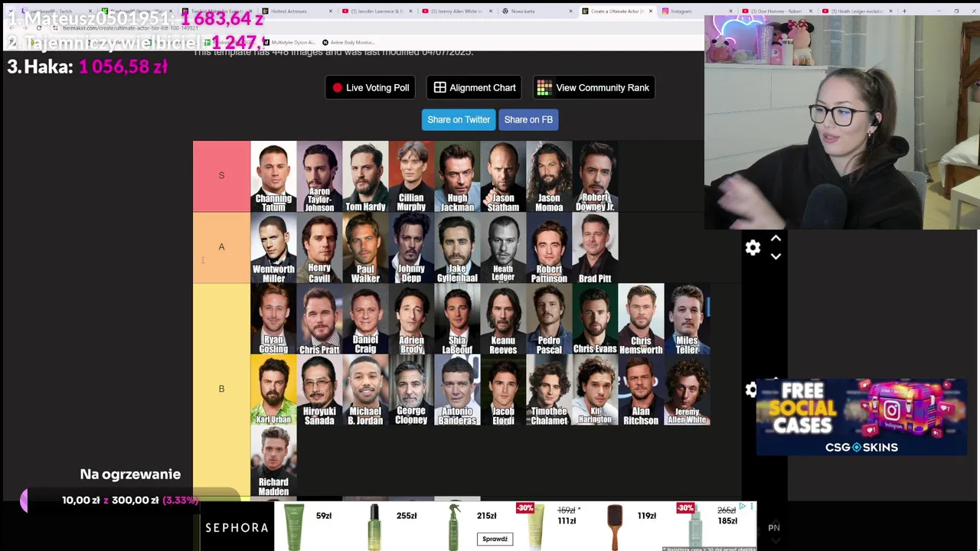
Task: Select Pedro Pascal image
Action: click(x=549, y=319)
